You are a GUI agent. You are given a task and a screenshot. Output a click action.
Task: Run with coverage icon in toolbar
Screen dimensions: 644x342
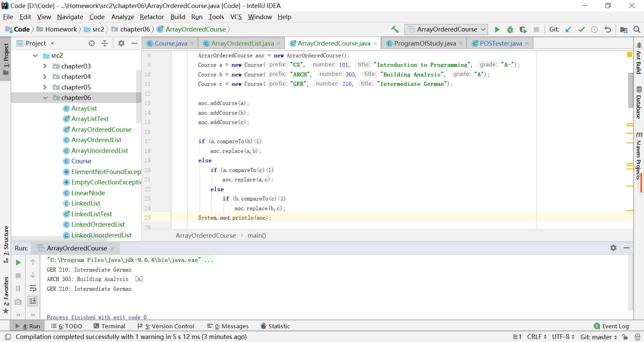[x=523, y=30]
